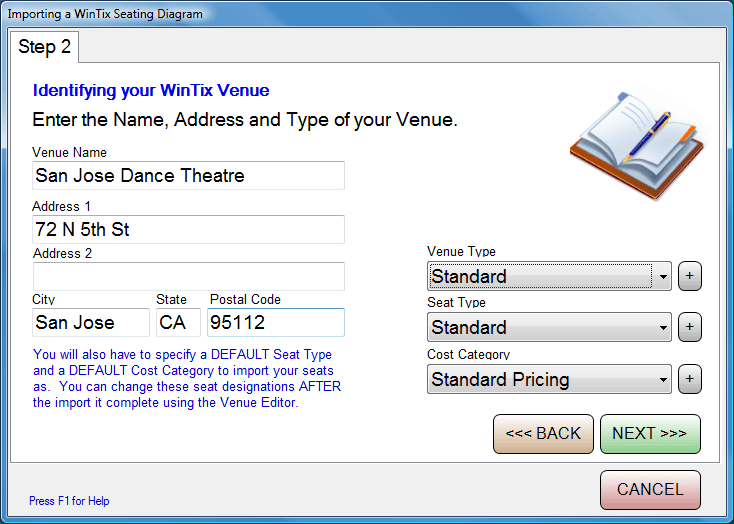Open the Venue Type dropdown
This screenshot has height=524, width=734.
pos(549,276)
